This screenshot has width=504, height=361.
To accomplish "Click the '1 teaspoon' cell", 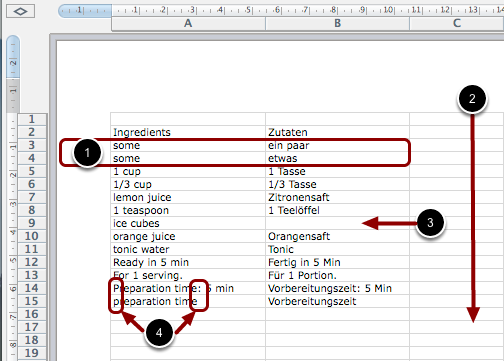I will click(x=188, y=210).
